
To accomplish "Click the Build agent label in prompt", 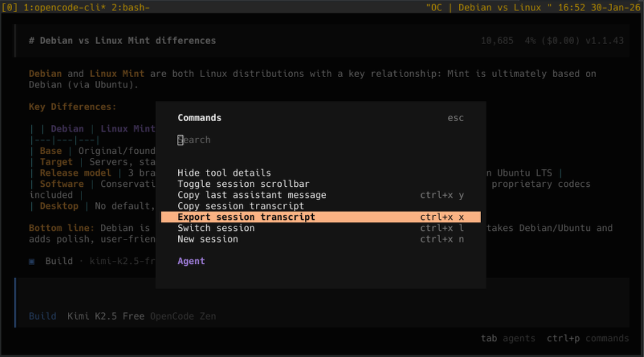I will click(42, 317).
